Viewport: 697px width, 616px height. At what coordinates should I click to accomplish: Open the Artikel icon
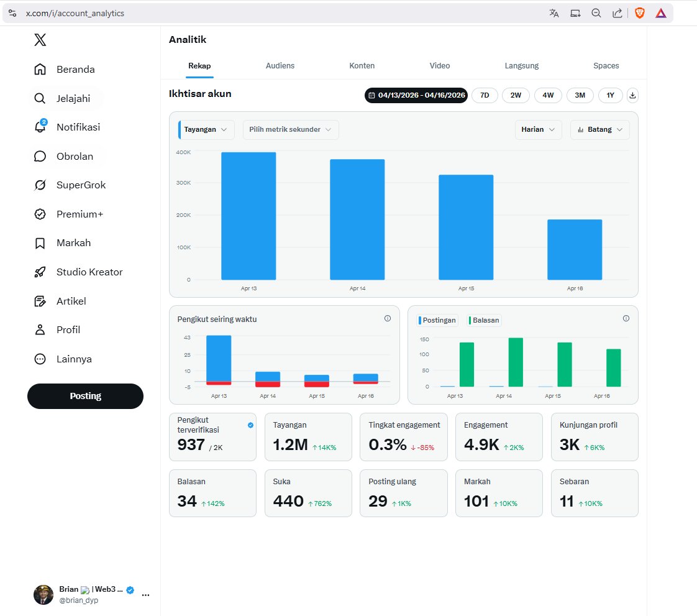[40, 301]
